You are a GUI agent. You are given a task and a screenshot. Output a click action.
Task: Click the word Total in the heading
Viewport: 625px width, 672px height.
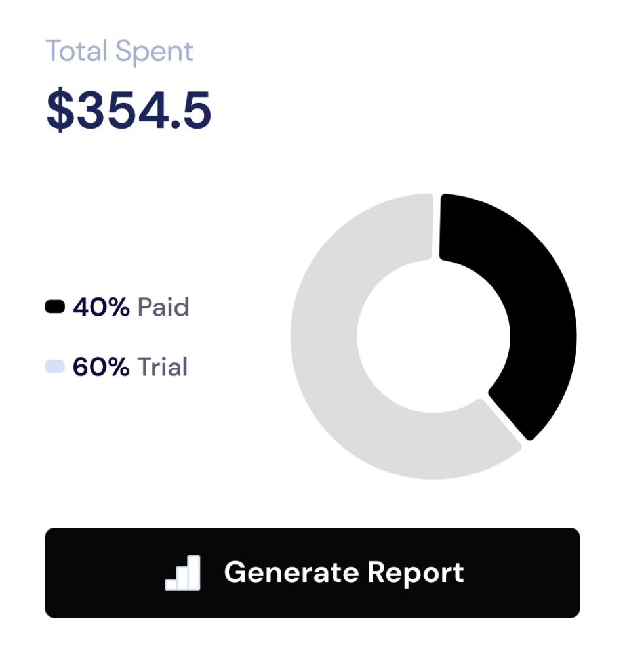[76, 52]
